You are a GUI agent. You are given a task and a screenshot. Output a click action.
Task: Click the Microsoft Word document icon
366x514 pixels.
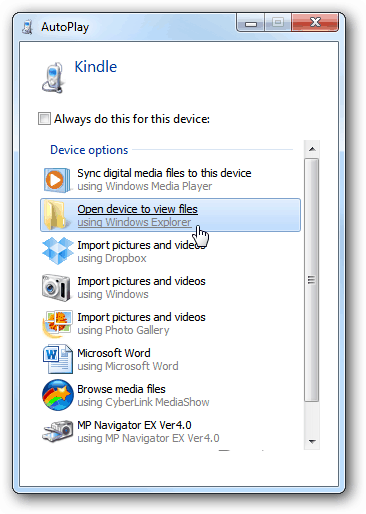click(x=57, y=359)
